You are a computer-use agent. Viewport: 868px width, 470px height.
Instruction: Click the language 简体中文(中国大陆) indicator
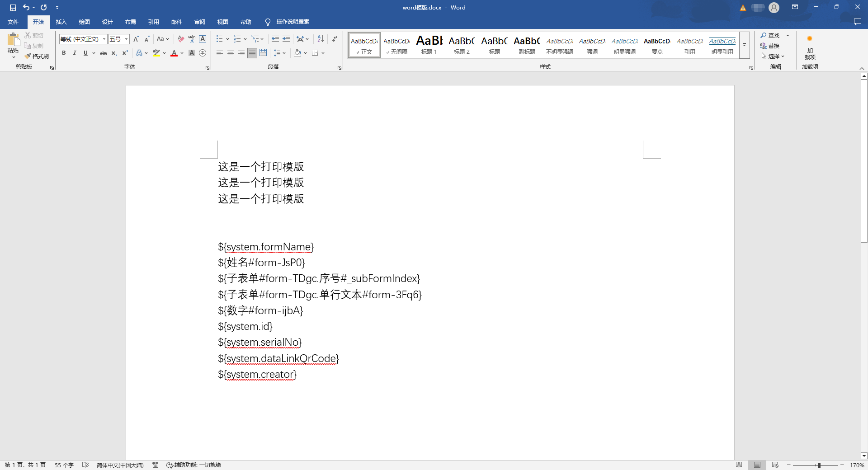[x=120, y=465]
